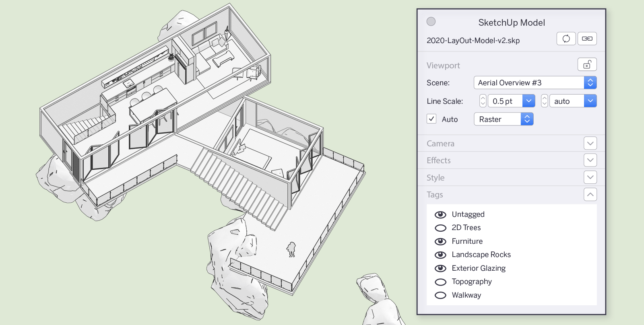
Task: Click the SketchUp Model panel title
Action: (x=512, y=23)
